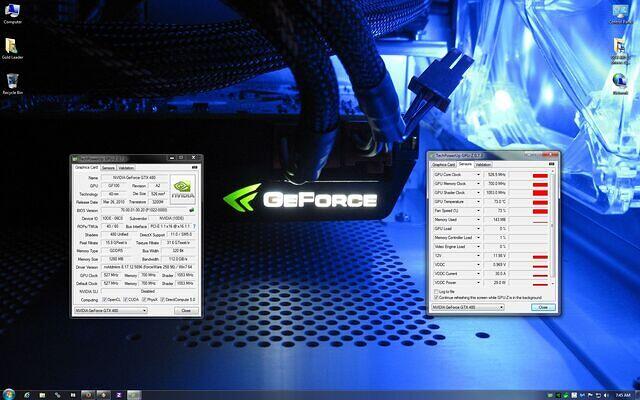
Task: Open the GPU Core Clock sensor dropdown
Action: point(478,175)
